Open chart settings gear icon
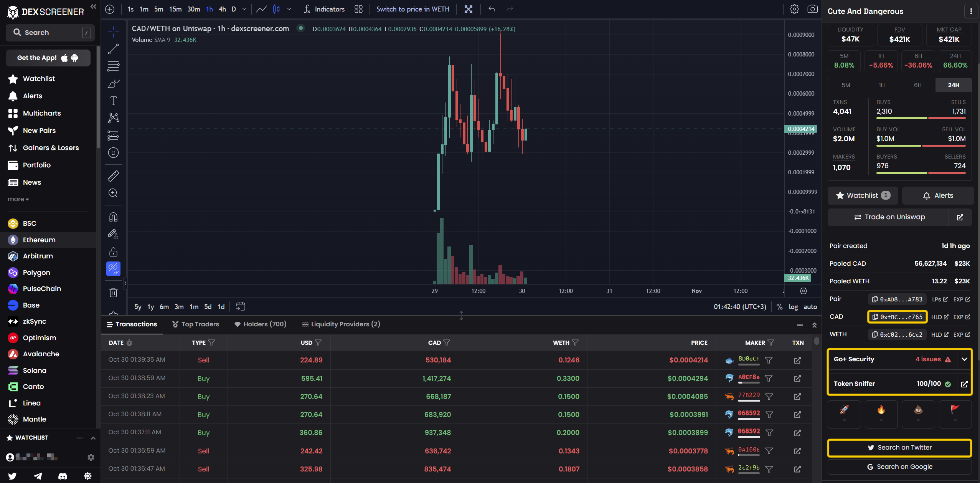The image size is (980, 483). point(794,9)
